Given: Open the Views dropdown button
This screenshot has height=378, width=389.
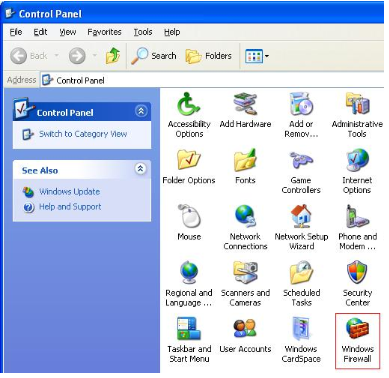Looking at the screenshot, I should pyautogui.click(x=257, y=56).
